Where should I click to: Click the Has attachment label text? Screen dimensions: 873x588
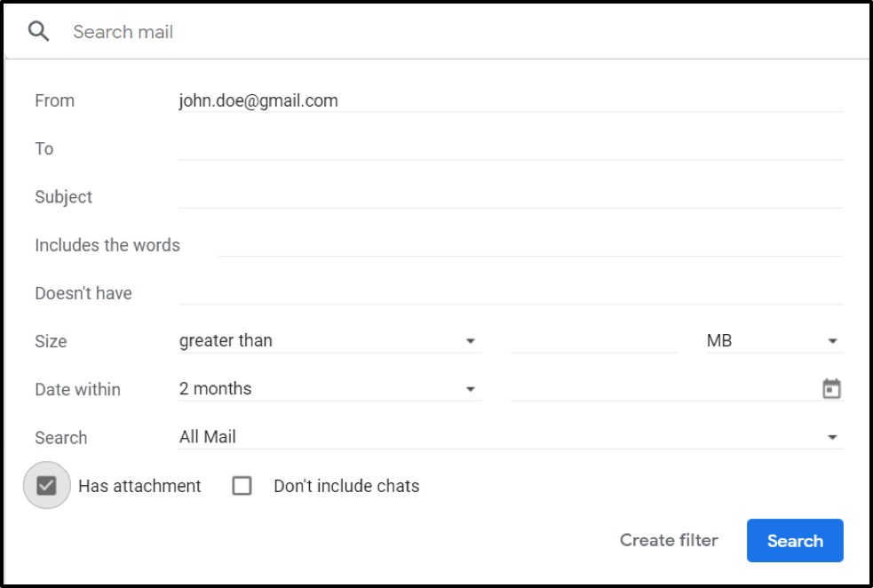[x=139, y=486]
